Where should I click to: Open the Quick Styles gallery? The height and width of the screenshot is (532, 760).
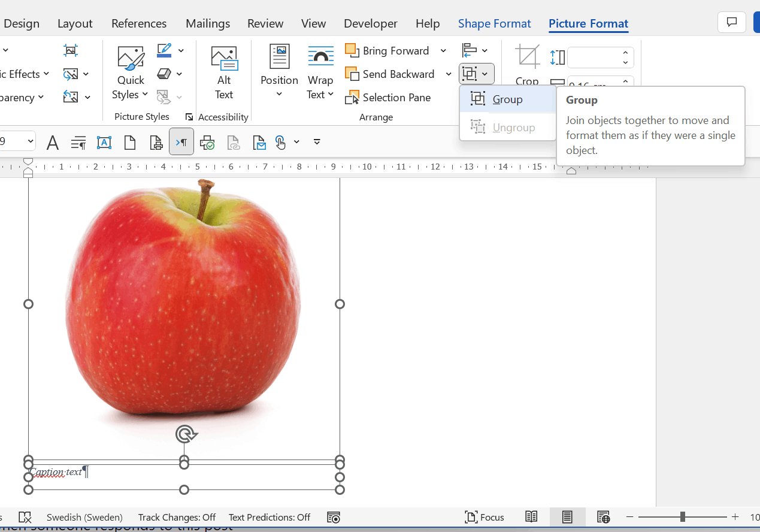pyautogui.click(x=131, y=73)
